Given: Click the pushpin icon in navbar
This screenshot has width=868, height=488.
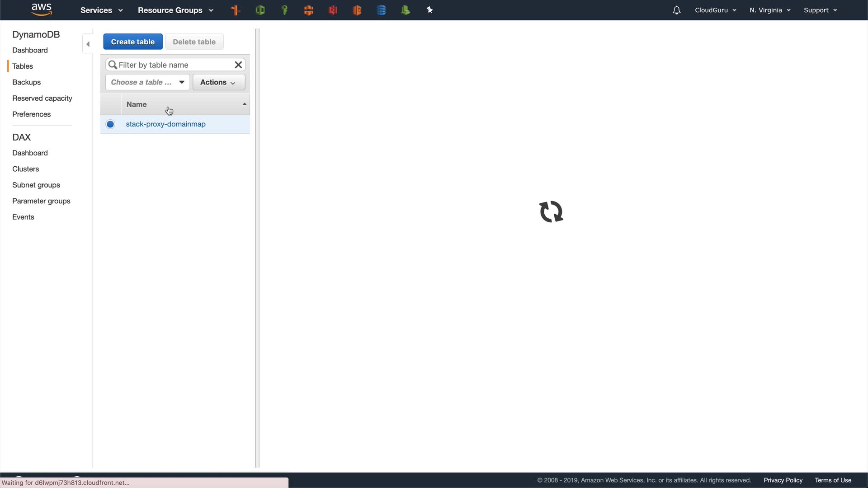Looking at the screenshot, I should 429,10.
